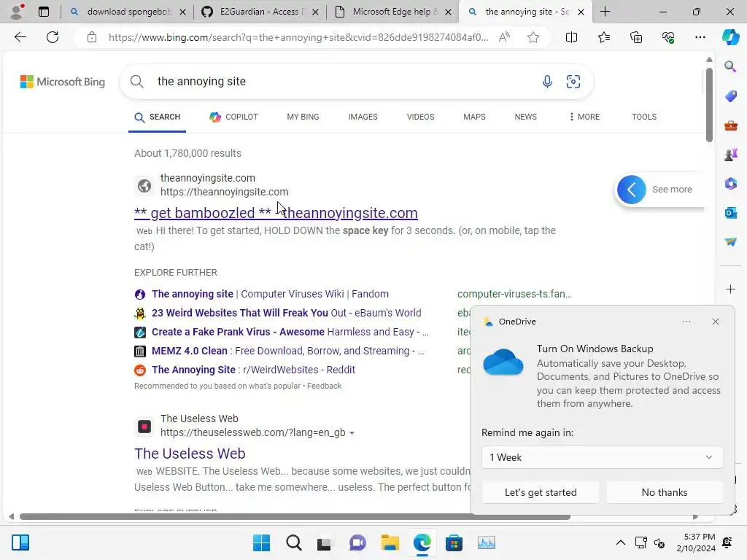Open sidebar Games chess icon
The height and width of the screenshot is (560, 747).
click(730, 155)
